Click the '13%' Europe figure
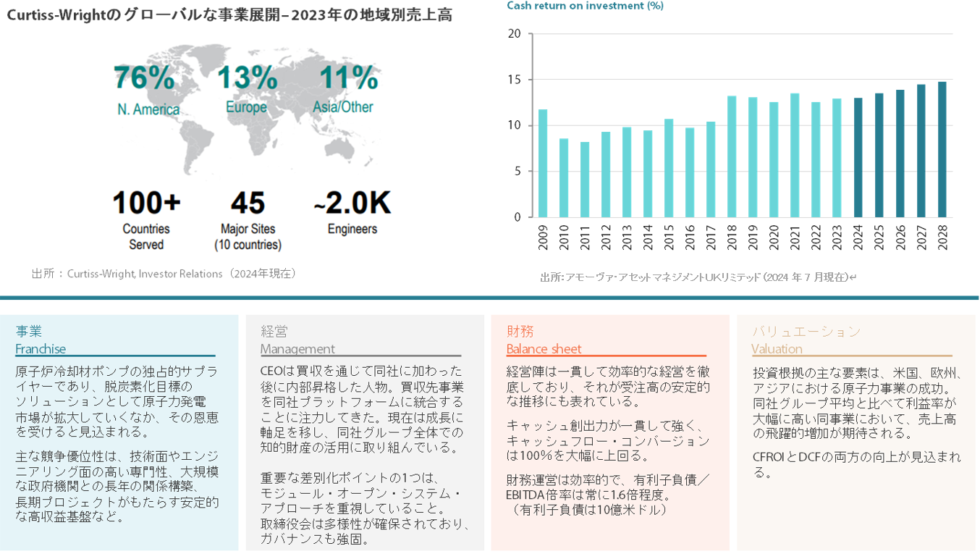Screen dimensions: 980x554 247,77
